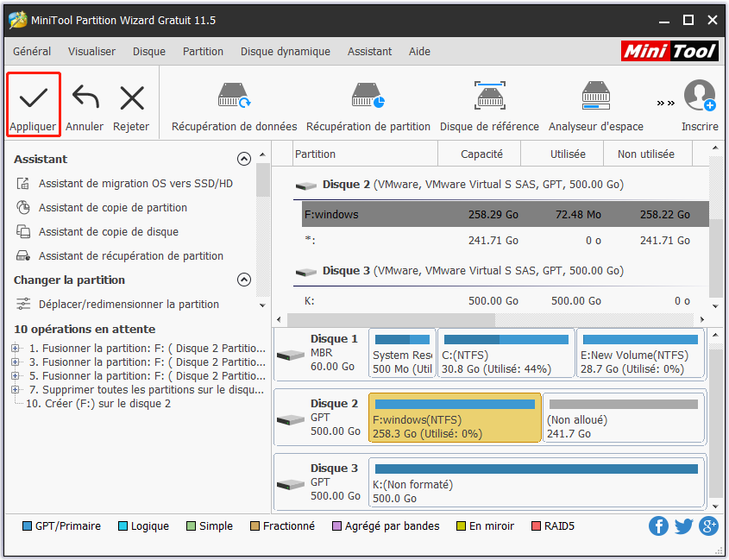
Task: Click left panel scroll up arrow
Action: pos(262,154)
